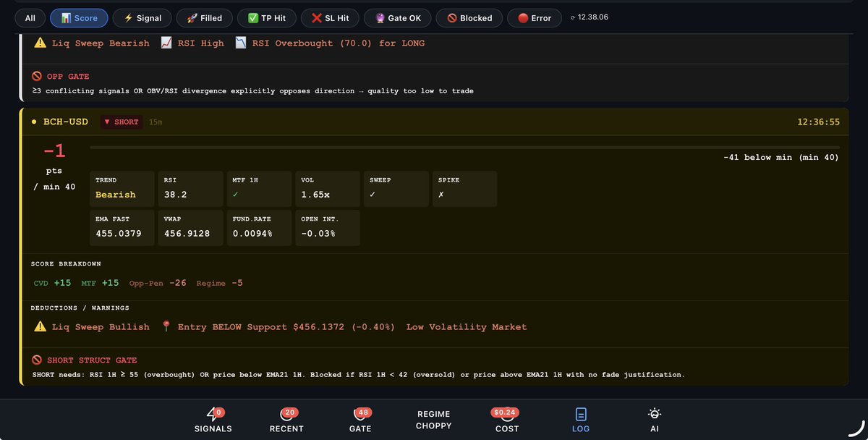Click the SHORT direction badge
The width and height of the screenshot is (868, 440).
click(122, 122)
